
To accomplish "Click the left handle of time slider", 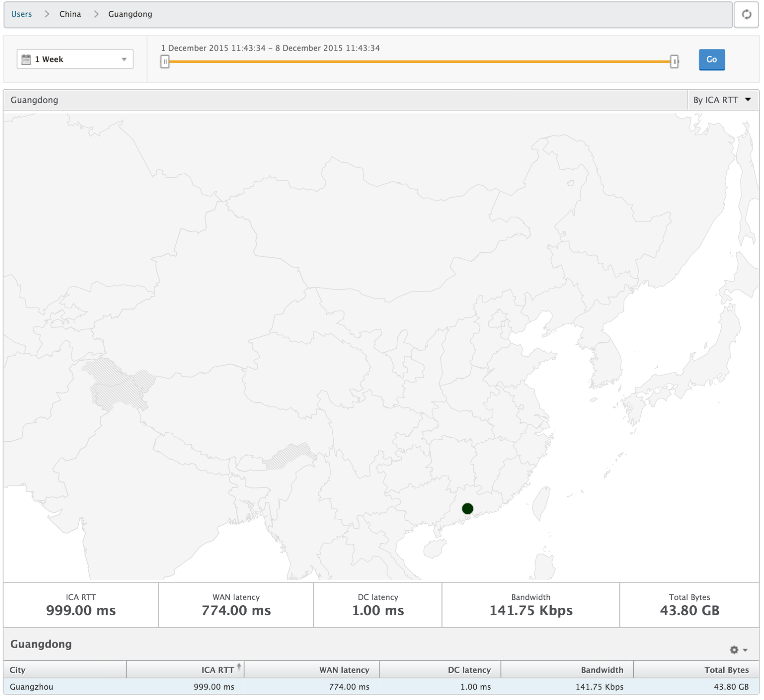I will [165, 62].
